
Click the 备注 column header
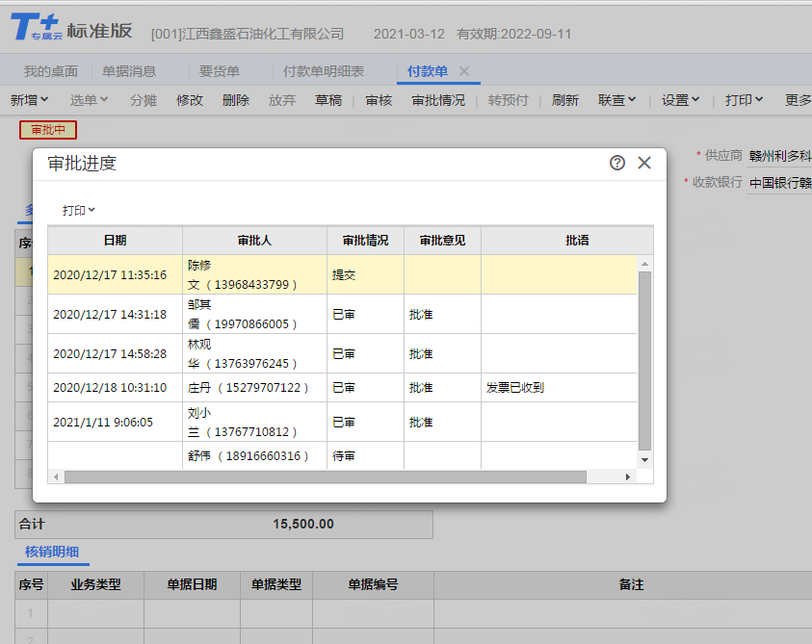(x=631, y=585)
